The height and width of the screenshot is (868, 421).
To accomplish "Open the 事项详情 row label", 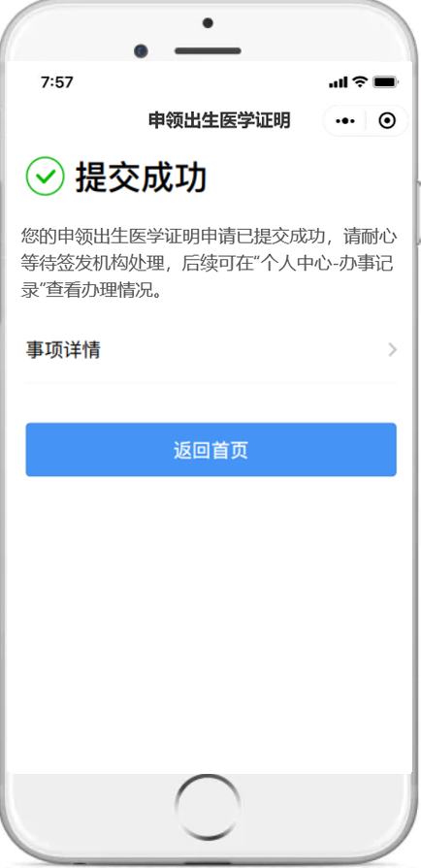I will (63, 350).
